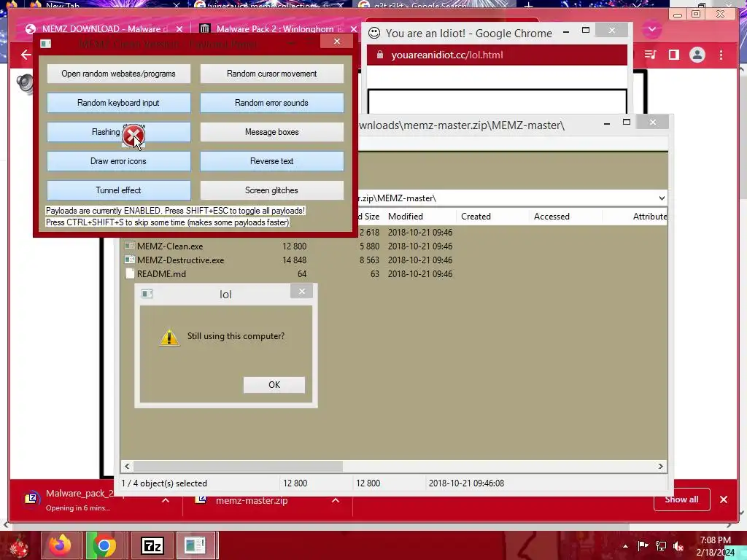Click MEMZ-Clean.exe file icon
747x560 pixels.
coord(129,246)
